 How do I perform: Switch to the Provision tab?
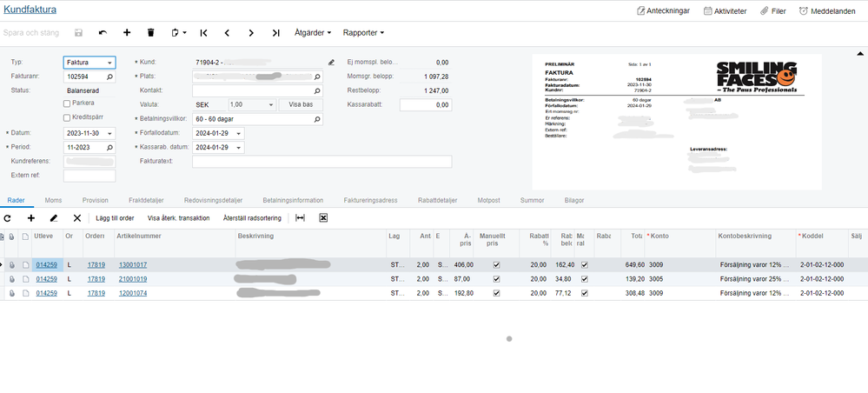coord(96,200)
